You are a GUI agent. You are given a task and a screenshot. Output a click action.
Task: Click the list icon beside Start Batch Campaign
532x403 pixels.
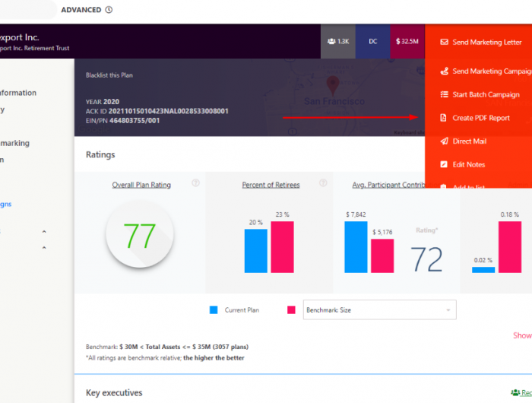click(445, 95)
